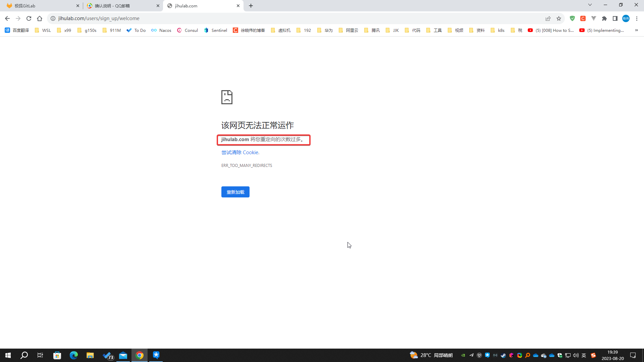Image resolution: width=644 pixels, height=362 pixels.
Task: Toggle the volume speaker tray icon
Action: [576, 355]
